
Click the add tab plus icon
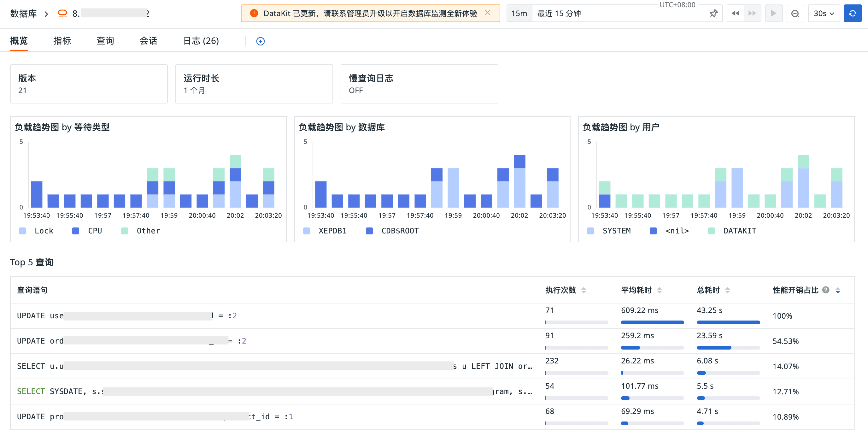click(260, 41)
